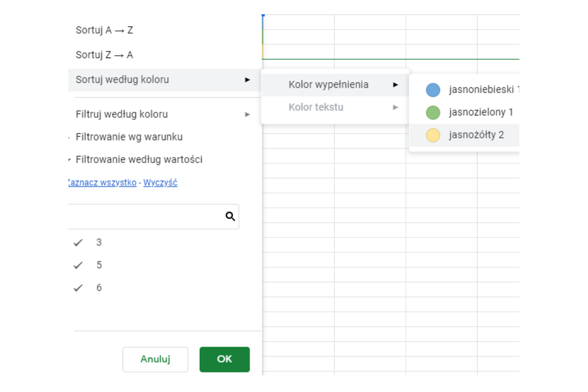Focus the filter values search field
This screenshot has width=588, height=392.
coord(147,216)
